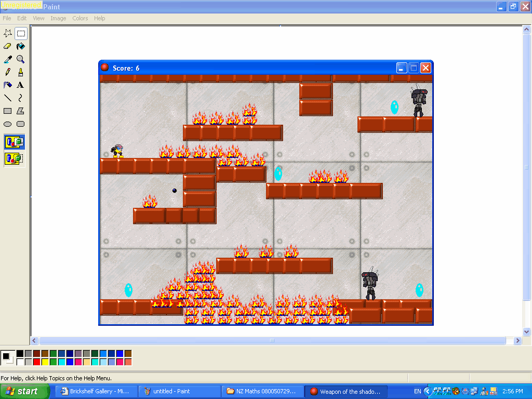Screen dimensions: 532x399
Task: Choose the Fill With Color tool
Action: [x=21, y=46]
